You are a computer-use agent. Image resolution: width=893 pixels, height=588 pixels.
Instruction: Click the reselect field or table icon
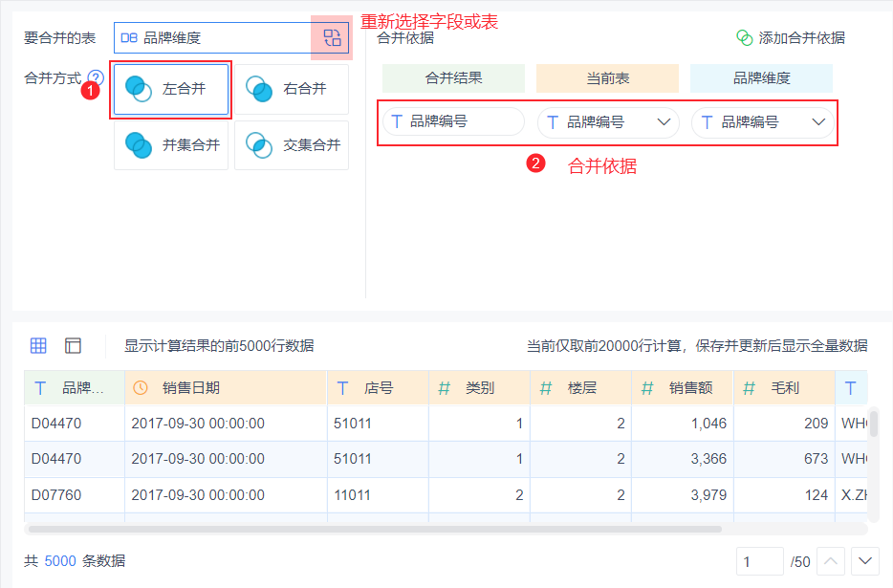coord(332,37)
